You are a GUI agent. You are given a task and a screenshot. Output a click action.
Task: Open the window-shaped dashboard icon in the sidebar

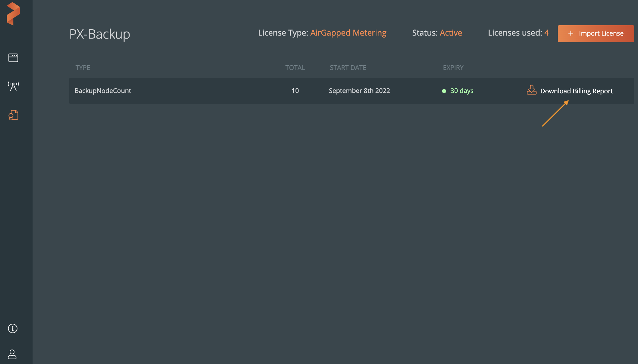click(x=13, y=58)
